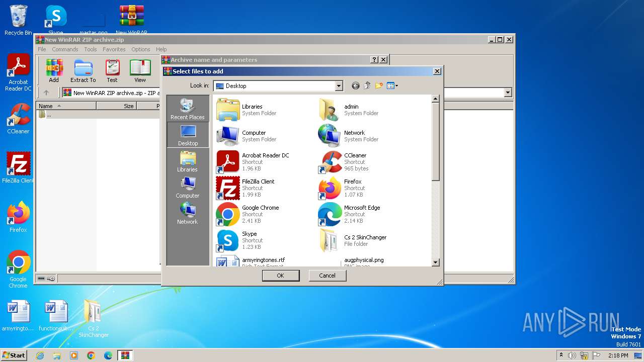Open the Commands menu
Screen dimensions: 644x362
click(x=65, y=49)
